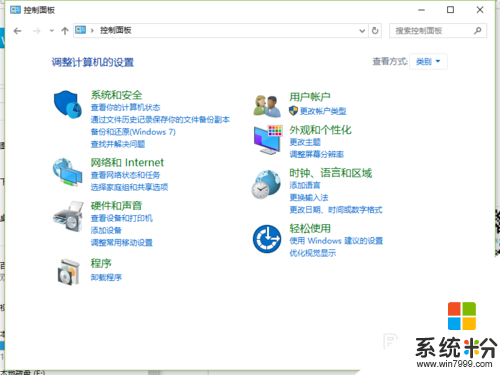500x375 pixels.
Task: Open 通过文件历史记录保存你的文件备份副本 link
Action: pyautogui.click(x=160, y=119)
